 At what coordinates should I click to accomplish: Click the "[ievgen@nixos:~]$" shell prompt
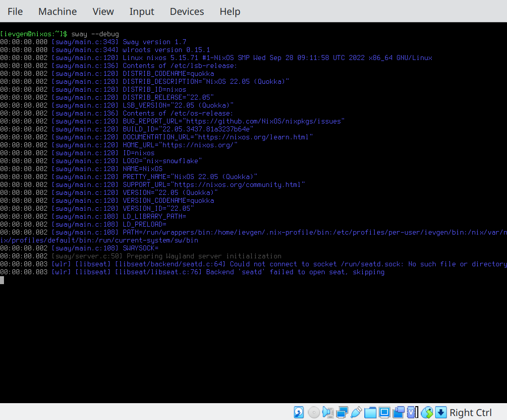34,34
